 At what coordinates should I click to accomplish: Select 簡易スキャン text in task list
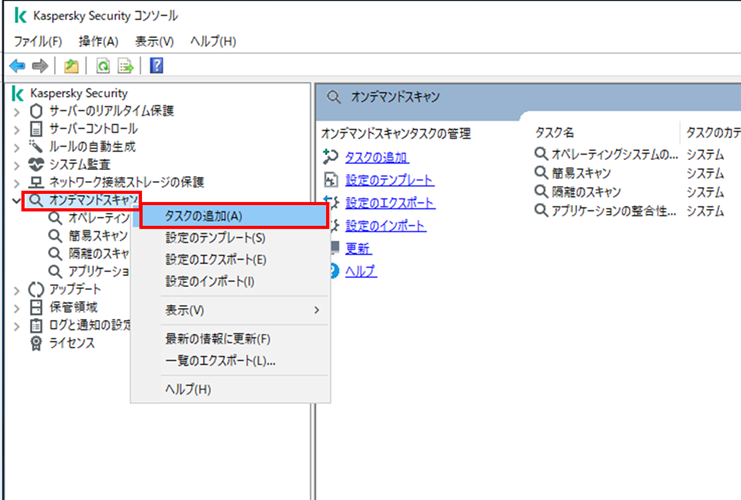click(581, 173)
